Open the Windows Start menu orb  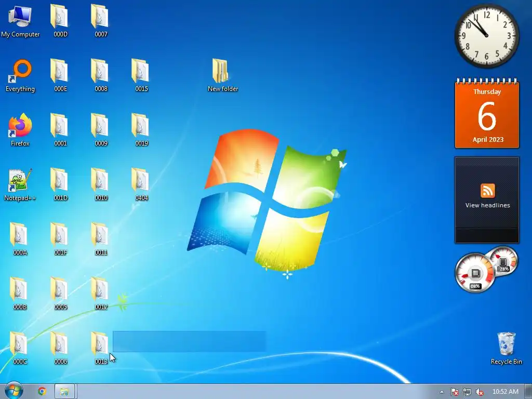click(x=14, y=391)
